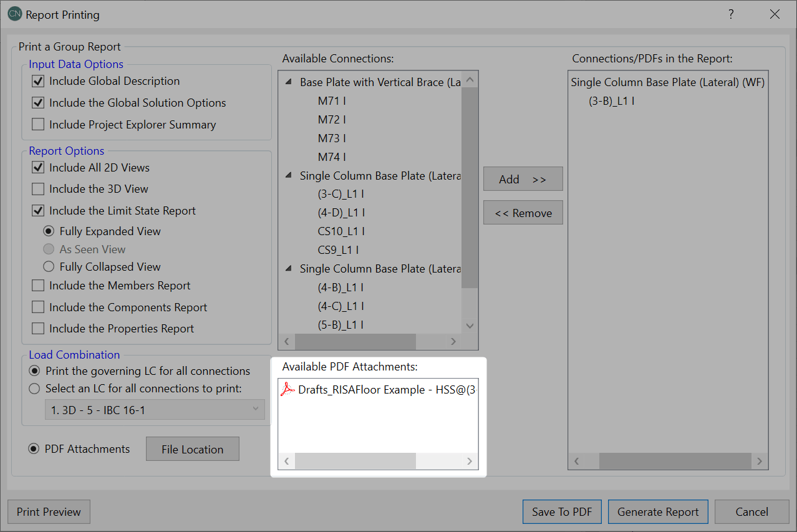
Task: Select CS10_L1 I in Available Connections
Action: pos(341,231)
